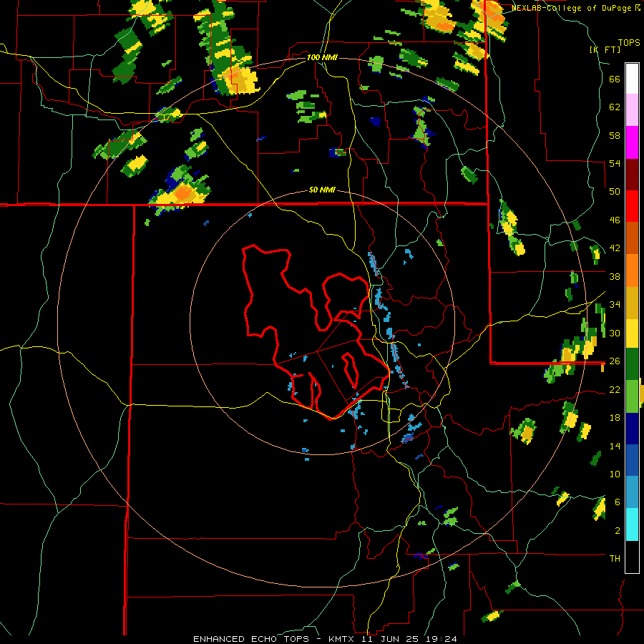This screenshot has width=644, height=644.
Task: Click the '50 NMI' range ring label
Action: (322, 190)
